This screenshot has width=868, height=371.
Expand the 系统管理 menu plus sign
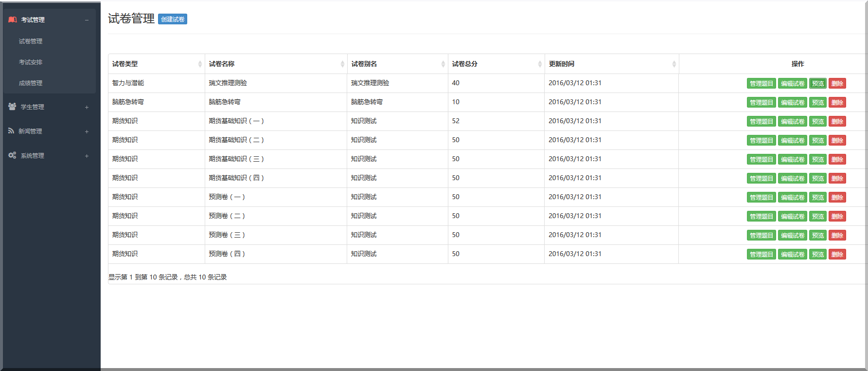(x=87, y=156)
